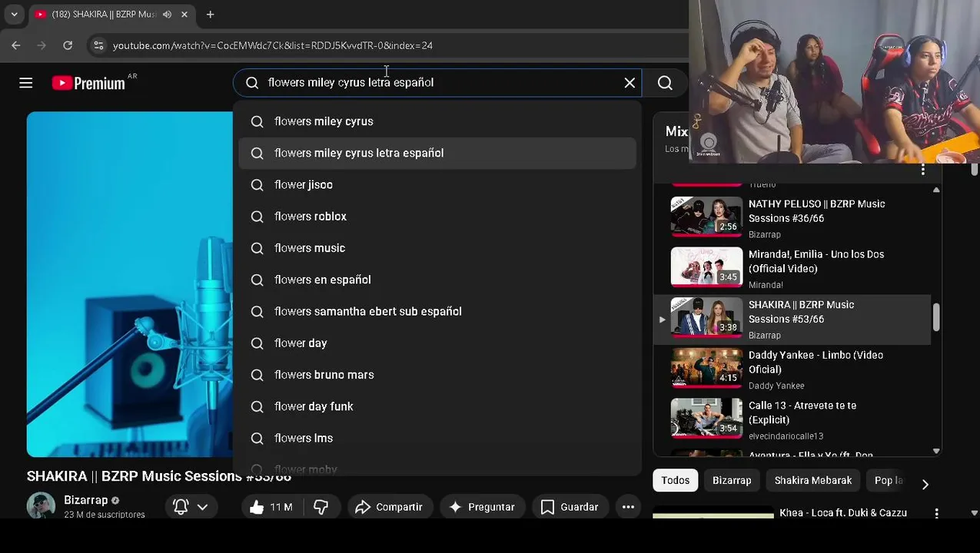Select suggestion 'flowers en español'
The image size is (980, 553).
point(437,280)
